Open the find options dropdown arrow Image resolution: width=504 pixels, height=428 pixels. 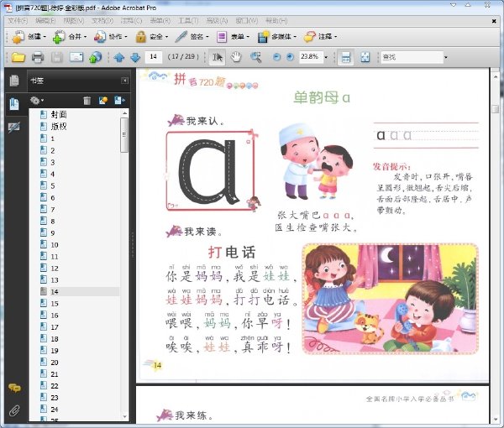[446, 57]
